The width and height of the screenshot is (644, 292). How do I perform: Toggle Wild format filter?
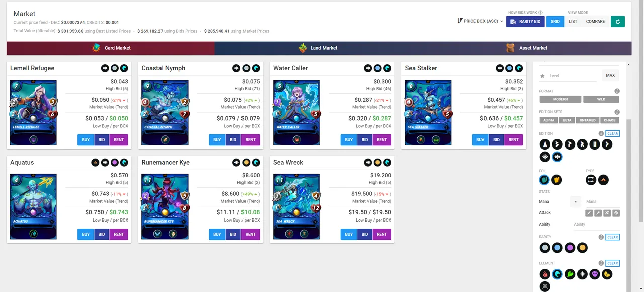601,99
